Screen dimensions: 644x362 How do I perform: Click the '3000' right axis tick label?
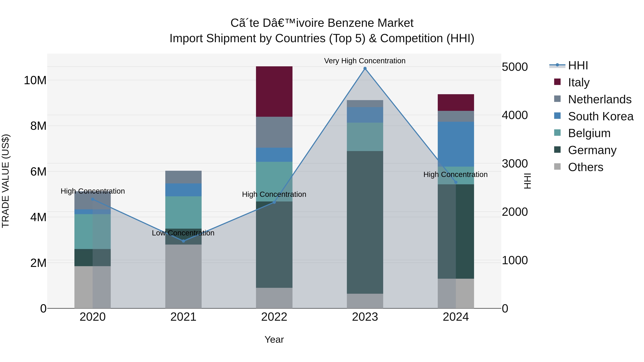tap(515, 164)
